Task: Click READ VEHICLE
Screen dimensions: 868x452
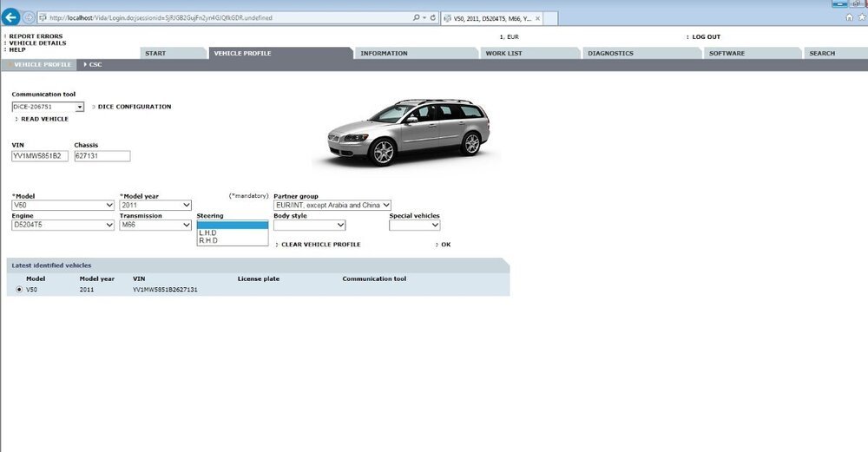Action: pyautogui.click(x=44, y=119)
